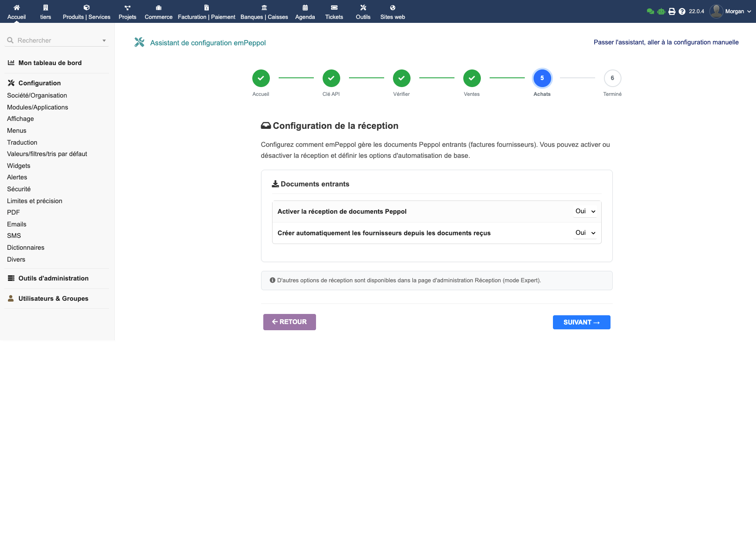Open the tiers menu
756x536 pixels.
[x=46, y=11]
